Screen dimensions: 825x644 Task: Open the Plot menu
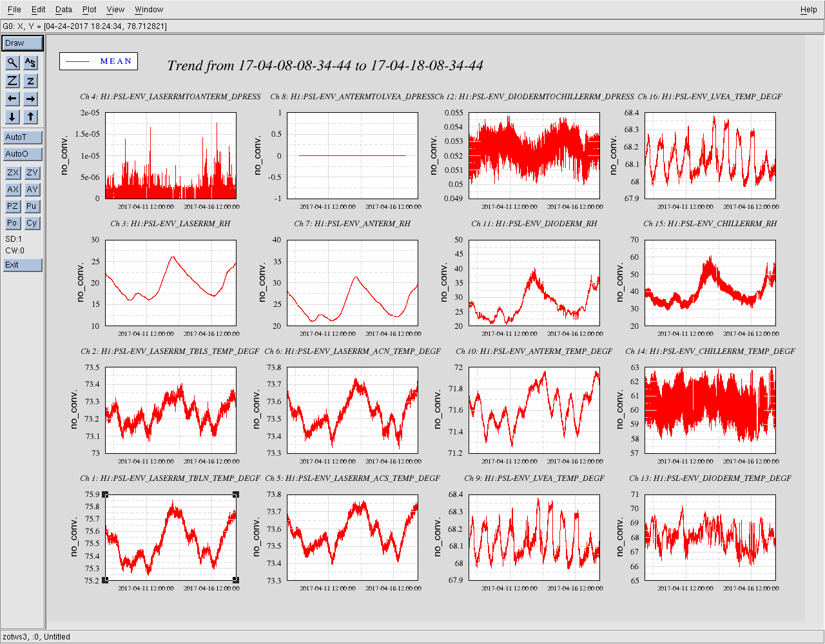89,10
